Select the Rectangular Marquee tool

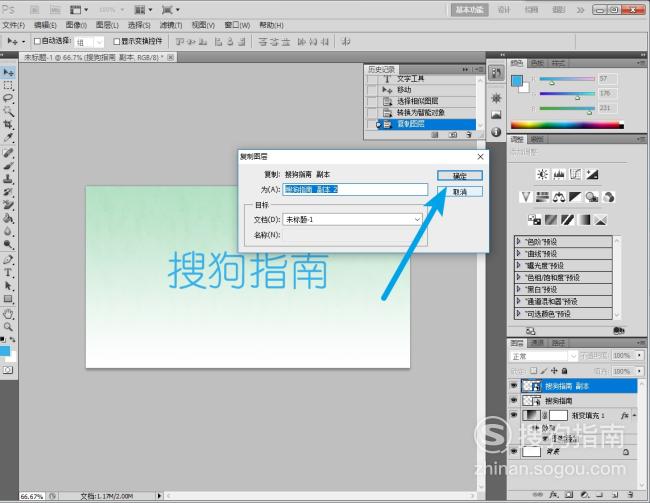pos(8,85)
